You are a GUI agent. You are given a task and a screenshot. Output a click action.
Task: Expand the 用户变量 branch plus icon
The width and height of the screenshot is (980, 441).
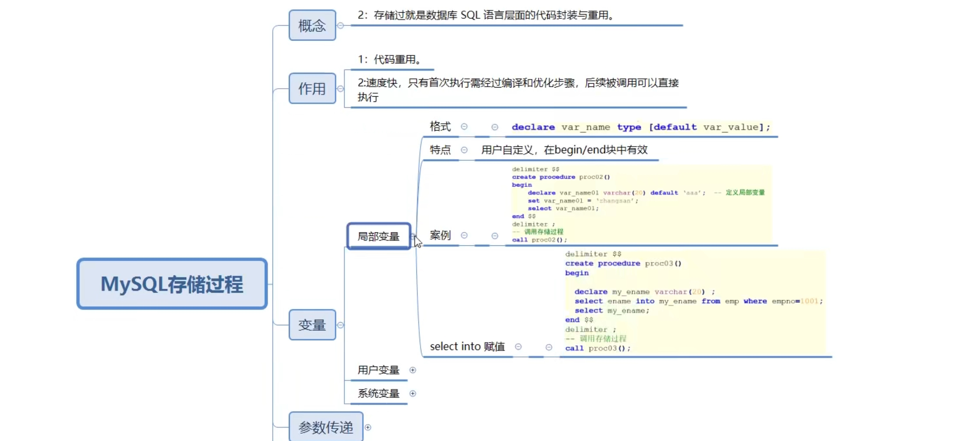click(413, 370)
